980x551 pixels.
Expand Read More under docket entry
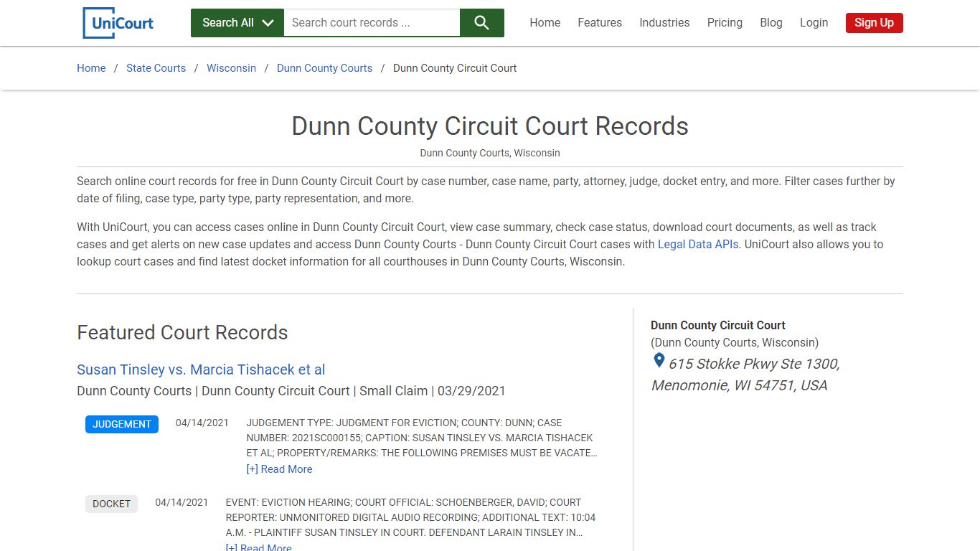(x=258, y=547)
